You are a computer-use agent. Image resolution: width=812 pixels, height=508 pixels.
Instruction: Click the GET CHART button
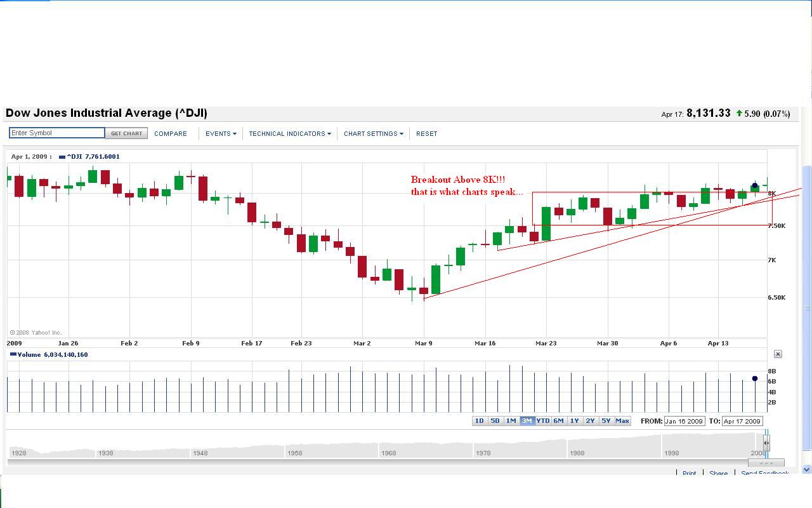[x=127, y=133]
